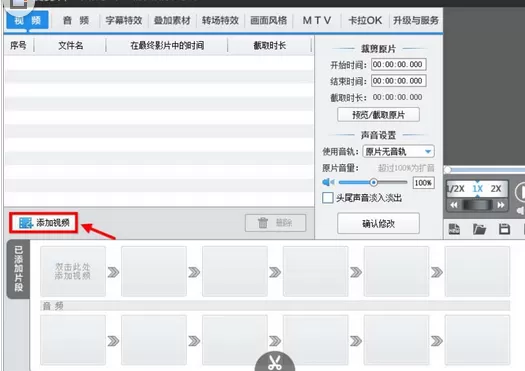525x371 pixels.
Task: Click the 开始时间 input field
Action: click(398, 64)
